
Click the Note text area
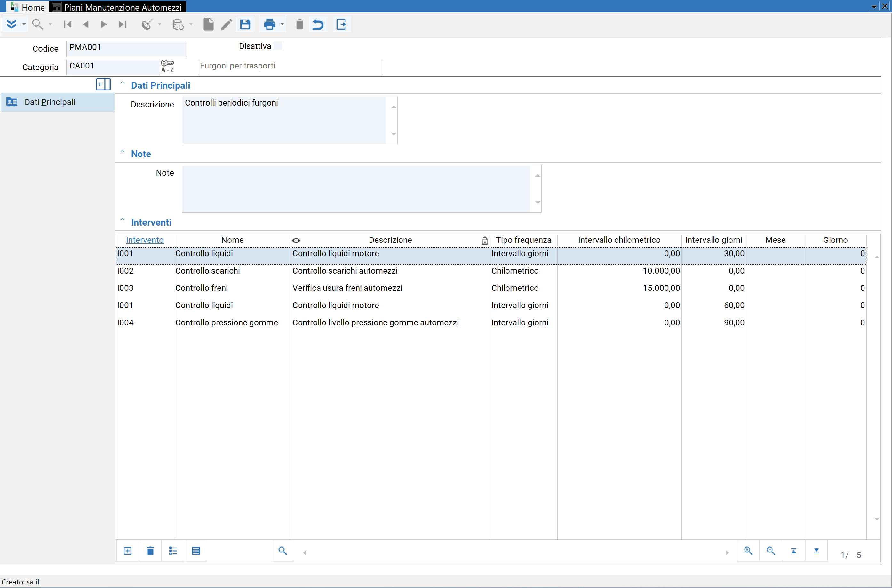pyautogui.click(x=356, y=189)
